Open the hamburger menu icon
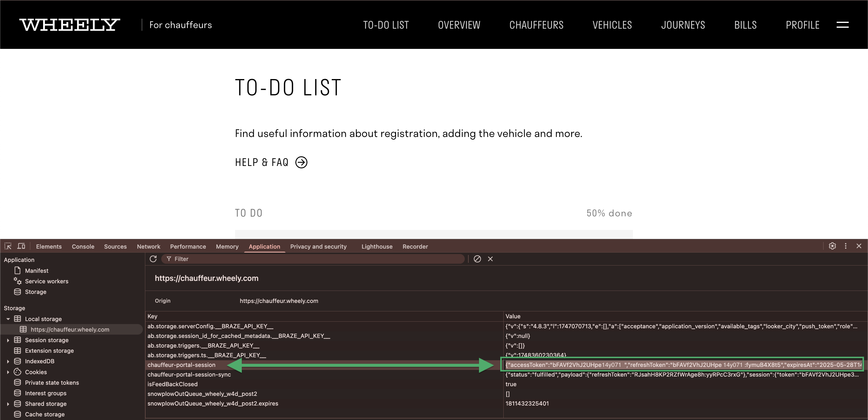Screen dimensions: 868x420 click(842, 25)
